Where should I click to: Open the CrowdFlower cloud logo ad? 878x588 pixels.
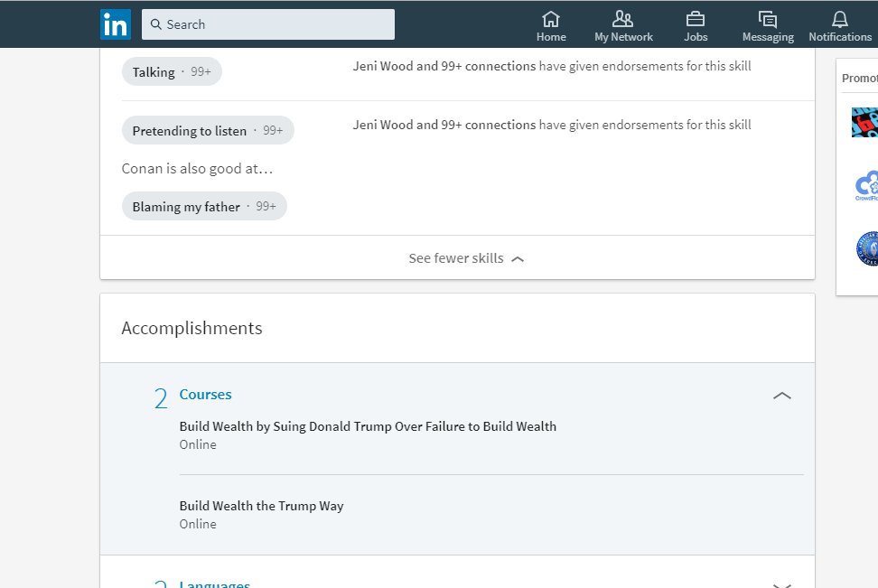click(x=866, y=186)
